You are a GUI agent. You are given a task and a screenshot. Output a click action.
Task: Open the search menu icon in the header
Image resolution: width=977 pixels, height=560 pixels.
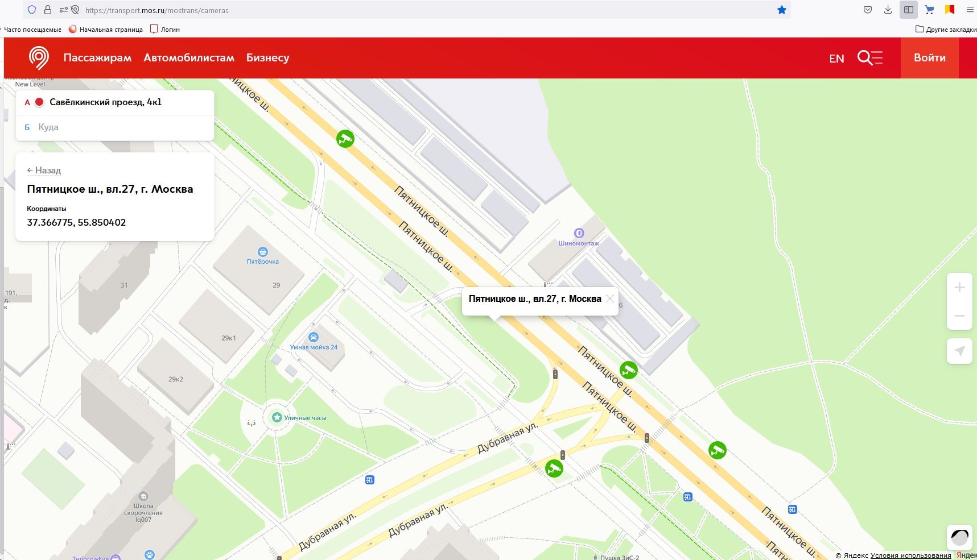[x=869, y=58]
